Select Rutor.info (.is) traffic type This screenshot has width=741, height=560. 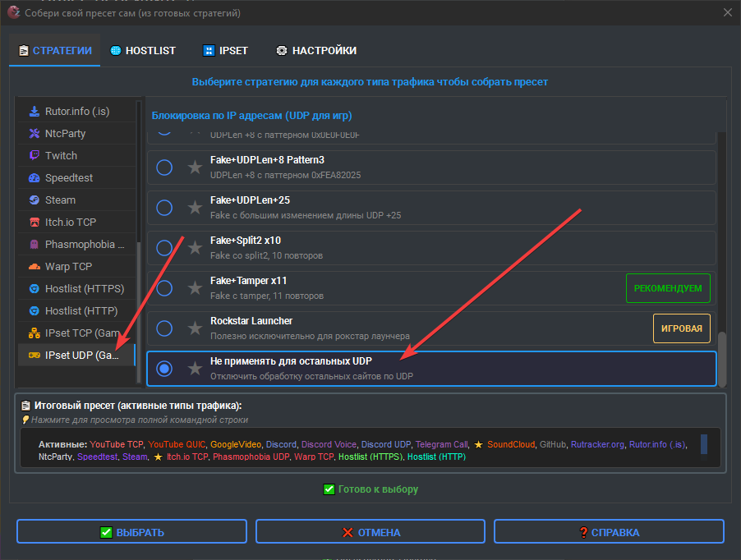76,112
